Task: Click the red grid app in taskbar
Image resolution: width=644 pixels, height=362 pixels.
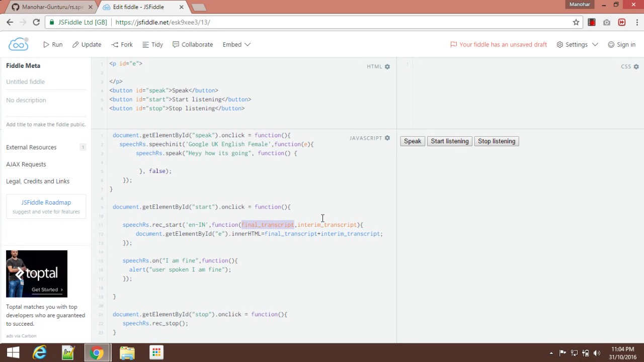Action: coord(156,353)
